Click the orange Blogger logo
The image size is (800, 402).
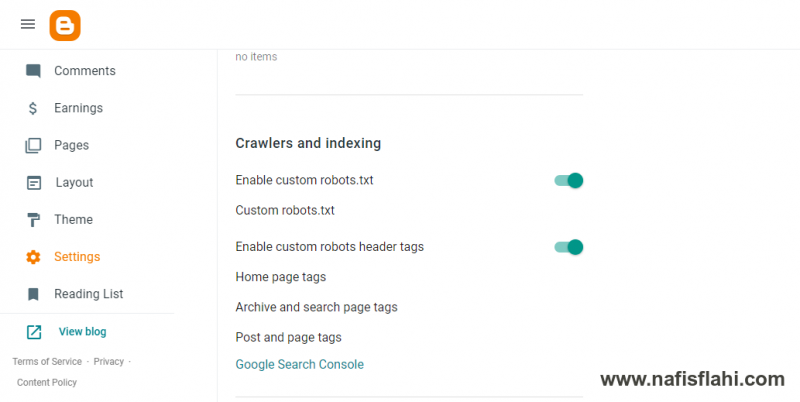(65, 26)
